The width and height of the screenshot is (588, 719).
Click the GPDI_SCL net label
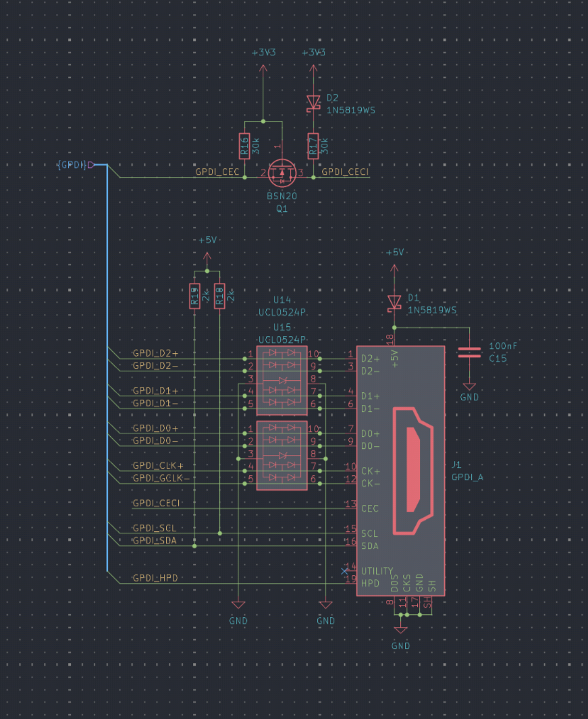(x=155, y=528)
